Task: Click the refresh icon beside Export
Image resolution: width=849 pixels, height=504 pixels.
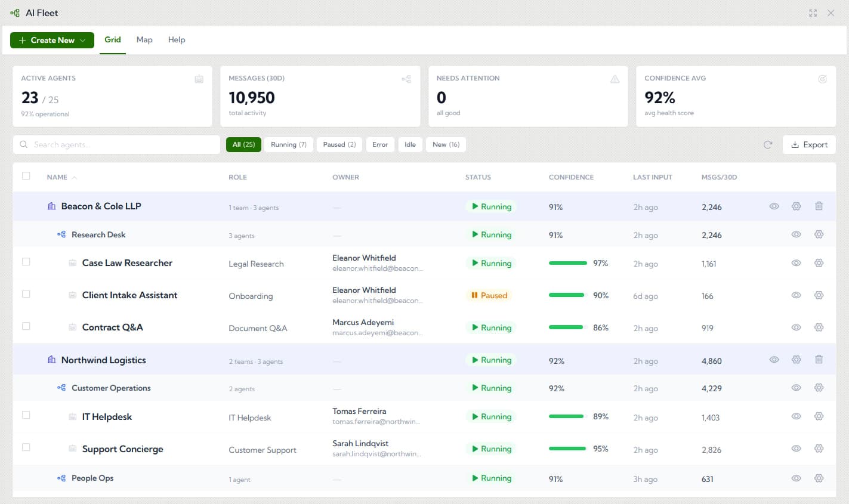Action: click(x=768, y=145)
